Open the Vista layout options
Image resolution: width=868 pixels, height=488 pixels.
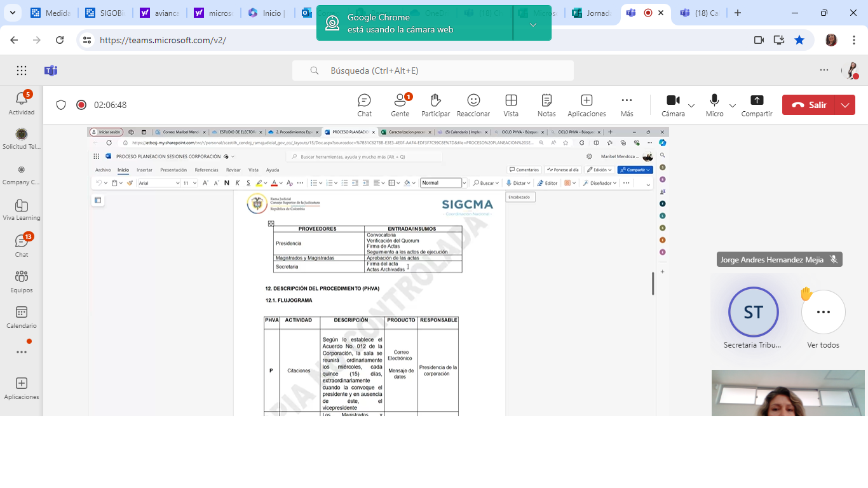click(x=511, y=105)
